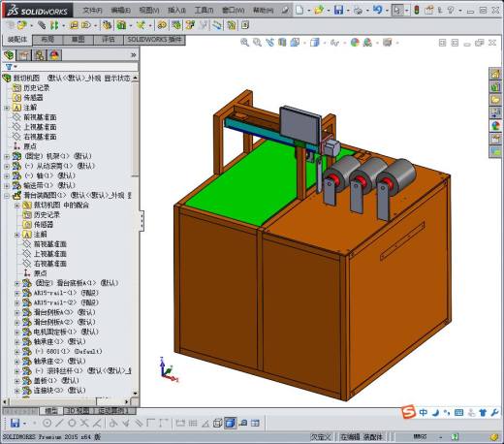Toggle the wireframe cube display style button
The width and height of the screenshot is (504, 444).
click(218, 423)
